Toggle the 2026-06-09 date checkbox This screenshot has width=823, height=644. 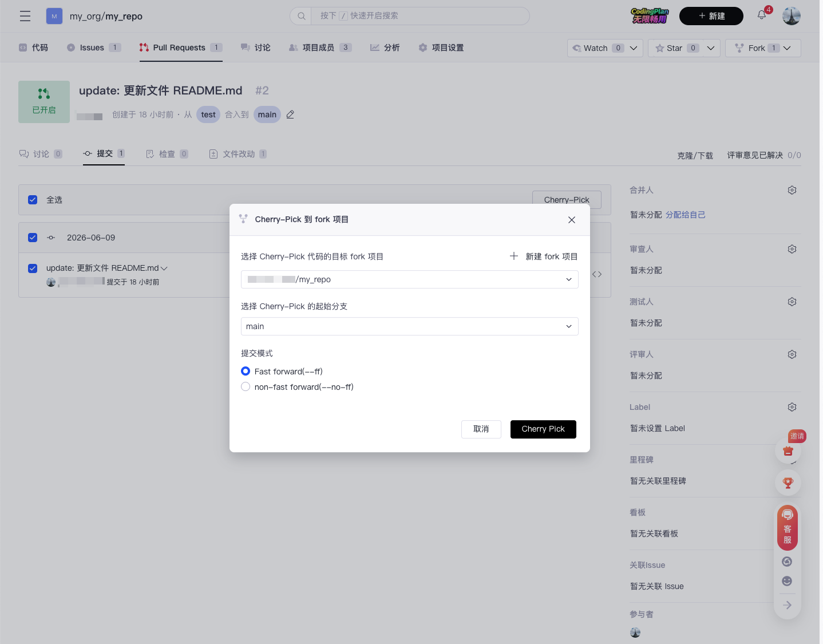pyautogui.click(x=33, y=238)
